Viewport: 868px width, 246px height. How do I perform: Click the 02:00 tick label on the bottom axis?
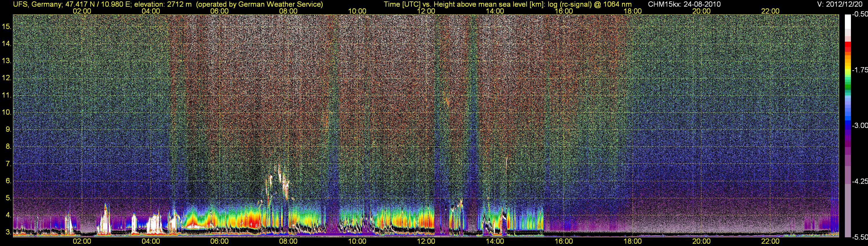pyautogui.click(x=82, y=241)
